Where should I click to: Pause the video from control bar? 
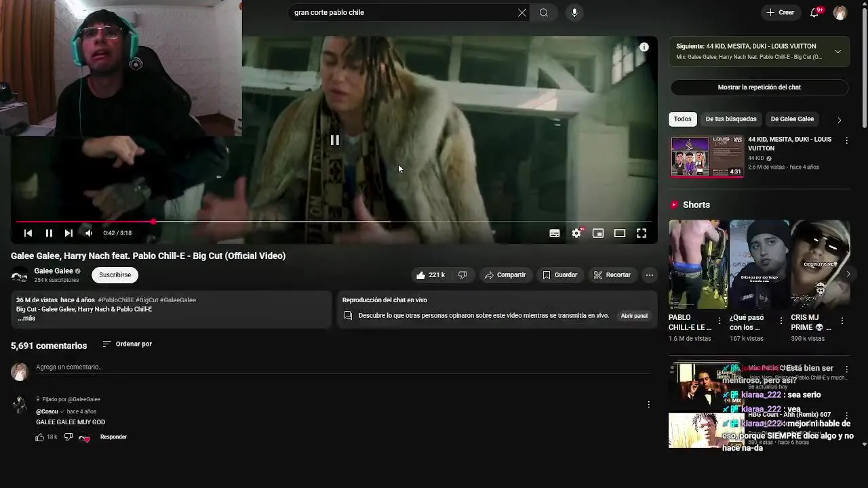pyautogui.click(x=49, y=233)
